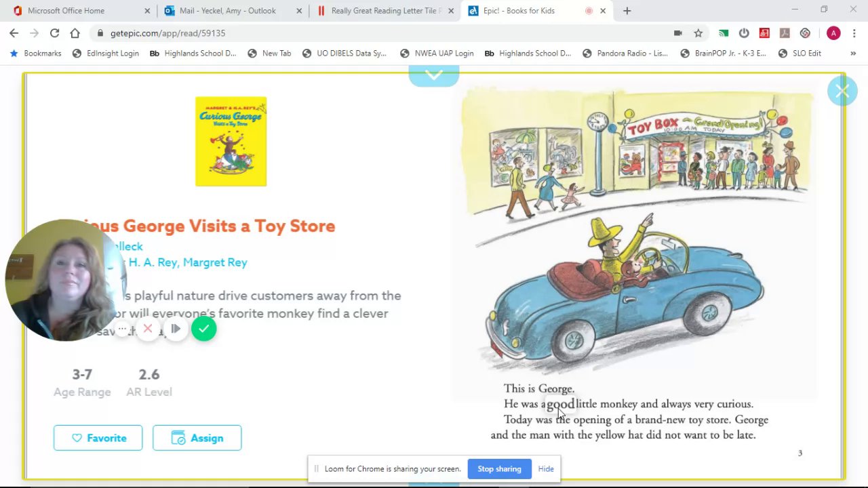The height and width of the screenshot is (488, 868).
Task: Open EdInsight Login bookmark
Action: [x=105, y=53]
